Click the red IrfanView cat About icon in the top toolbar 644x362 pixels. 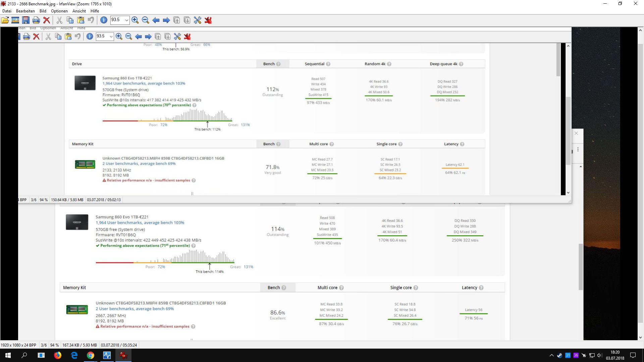coord(208,20)
